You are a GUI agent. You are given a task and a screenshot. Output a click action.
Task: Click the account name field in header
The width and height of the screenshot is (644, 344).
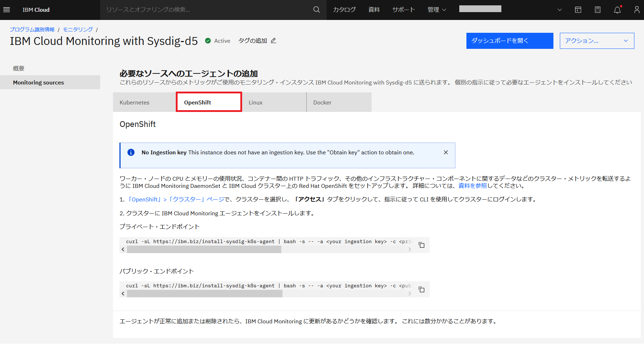[x=480, y=9]
